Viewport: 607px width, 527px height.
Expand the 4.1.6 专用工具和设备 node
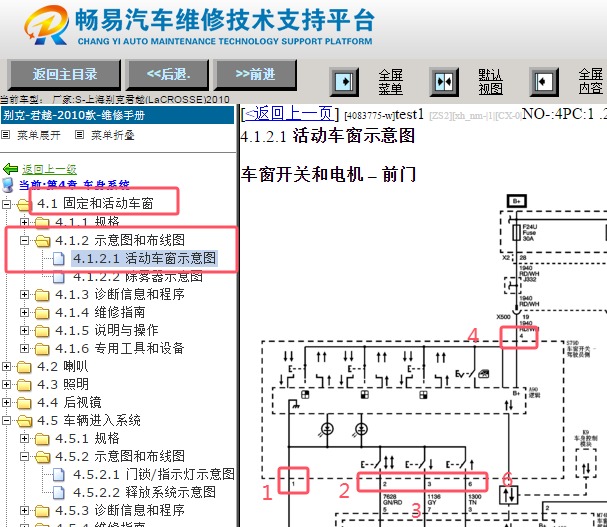[24, 348]
